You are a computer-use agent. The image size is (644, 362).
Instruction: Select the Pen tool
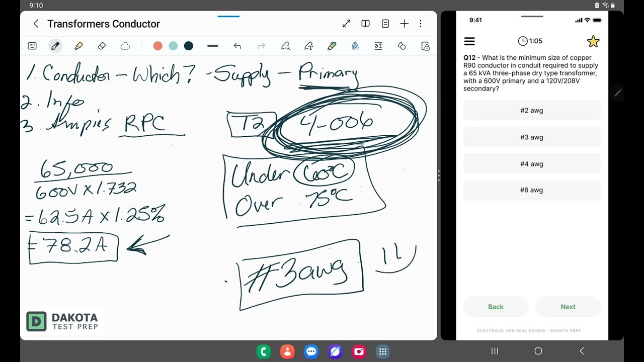click(x=55, y=46)
